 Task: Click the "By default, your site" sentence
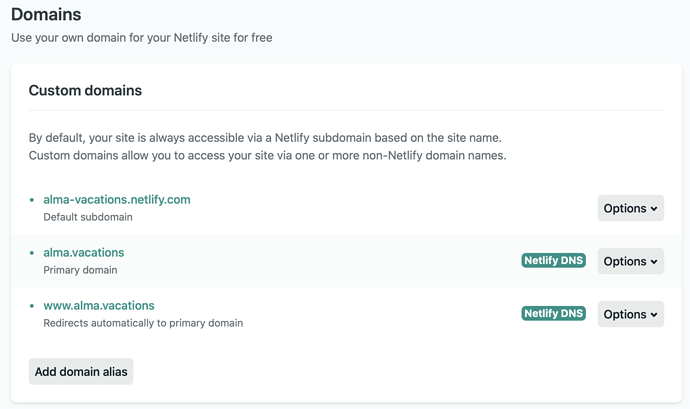click(265, 138)
